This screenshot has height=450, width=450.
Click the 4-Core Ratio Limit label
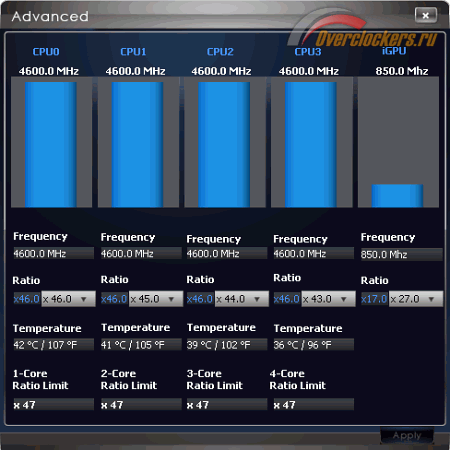pyautogui.click(x=297, y=379)
